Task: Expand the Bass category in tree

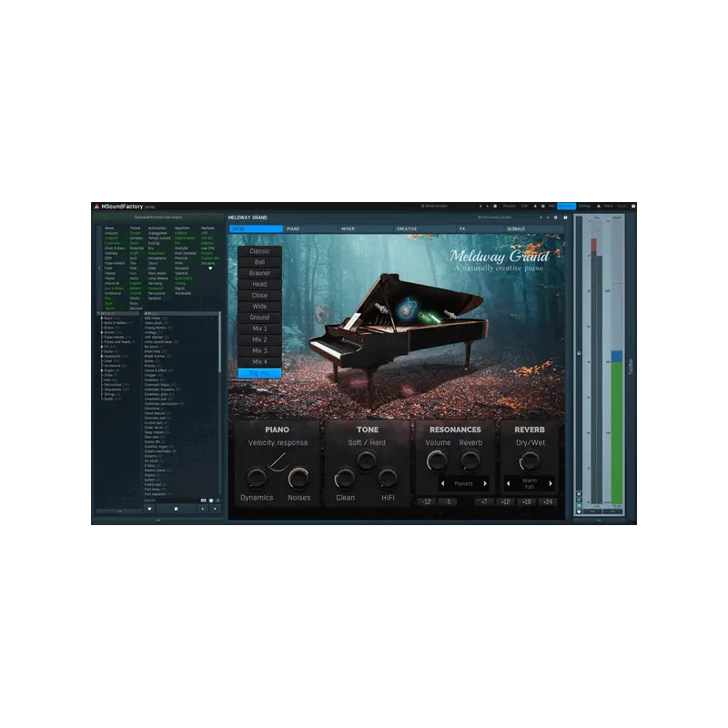Action: (x=102, y=318)
